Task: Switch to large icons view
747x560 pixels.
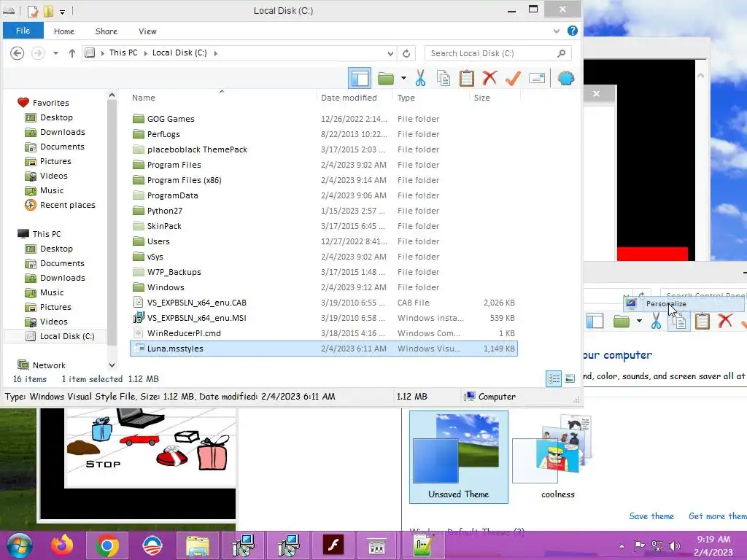Action: tap(570, 379)
